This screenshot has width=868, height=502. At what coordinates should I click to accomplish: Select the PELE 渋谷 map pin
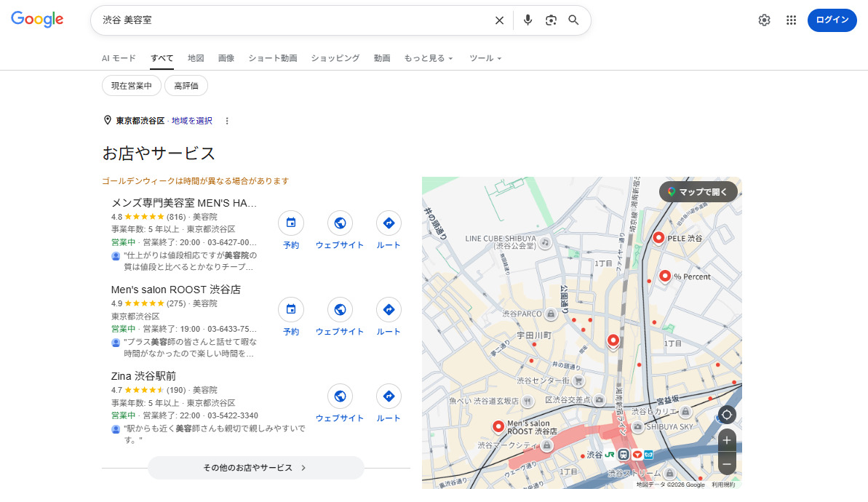(658, 238)
